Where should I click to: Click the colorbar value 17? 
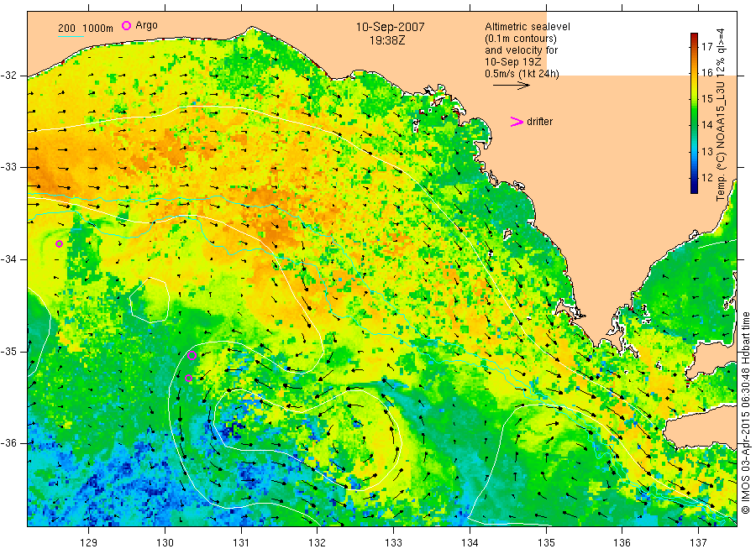706,47
